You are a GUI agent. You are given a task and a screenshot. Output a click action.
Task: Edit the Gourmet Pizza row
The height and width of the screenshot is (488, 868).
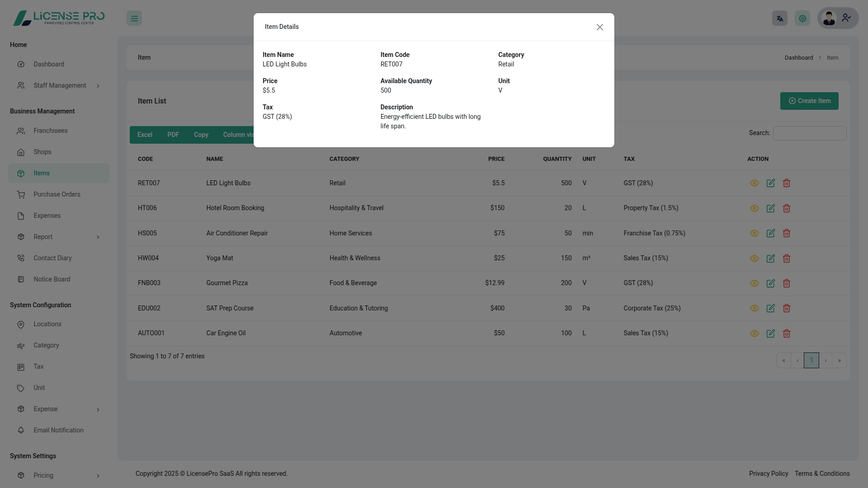pyautogui.click(x=770, y=283)
